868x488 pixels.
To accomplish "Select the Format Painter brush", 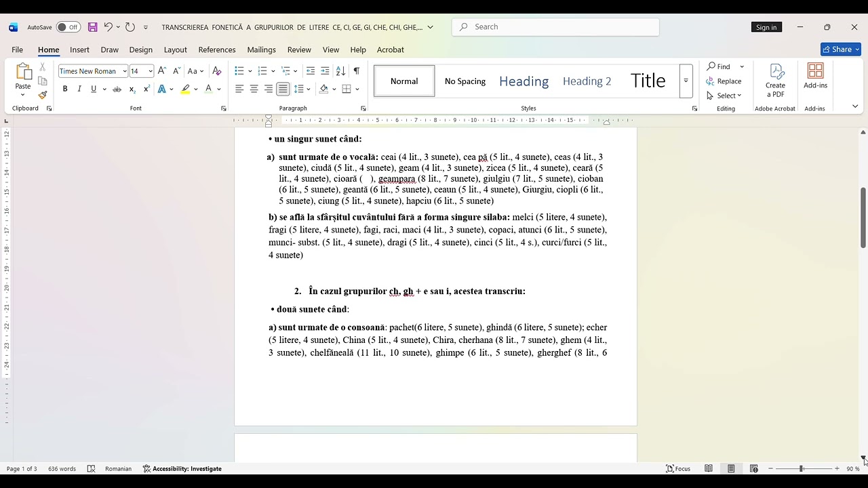I will tap(43, 95).
